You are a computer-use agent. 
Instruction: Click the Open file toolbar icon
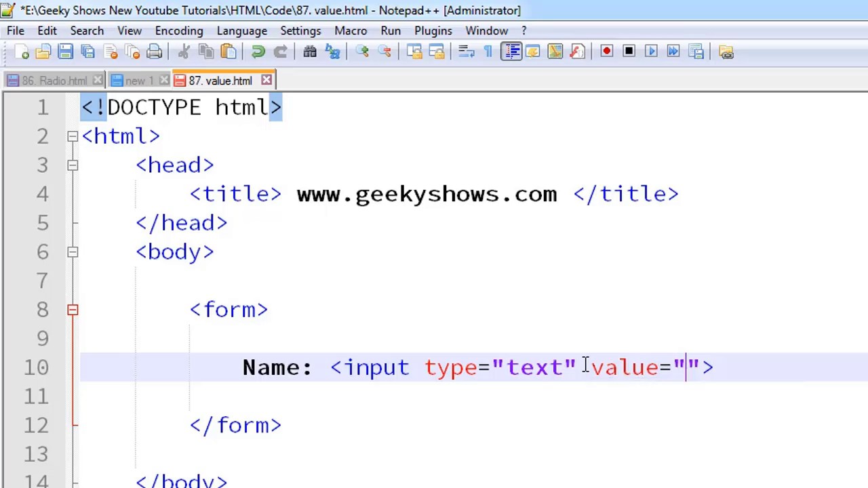tap(43, 52)
